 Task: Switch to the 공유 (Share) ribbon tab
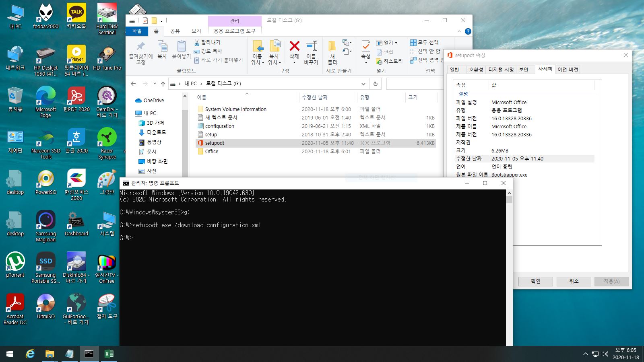pos(175,31)
